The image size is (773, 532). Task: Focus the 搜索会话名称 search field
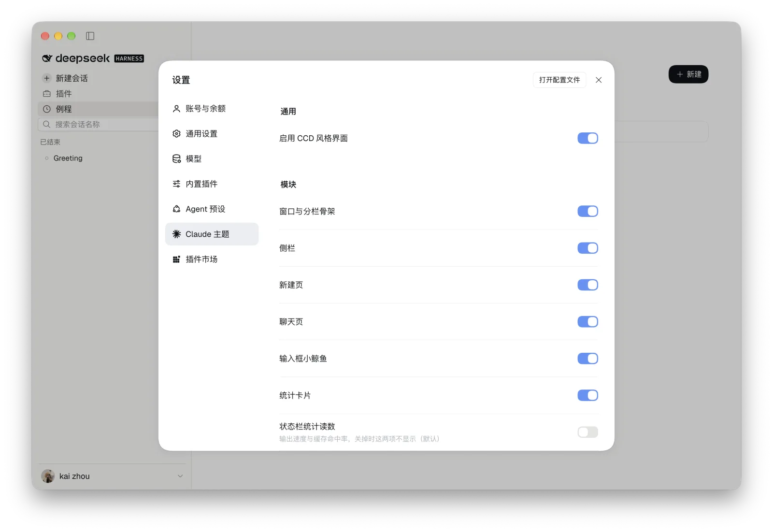tap(98, 124)
